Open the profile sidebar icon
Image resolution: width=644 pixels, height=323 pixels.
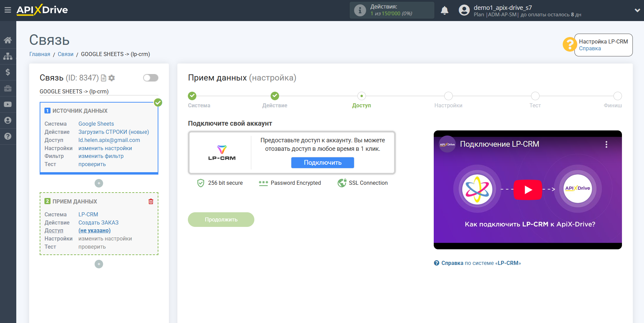(8, 120)
